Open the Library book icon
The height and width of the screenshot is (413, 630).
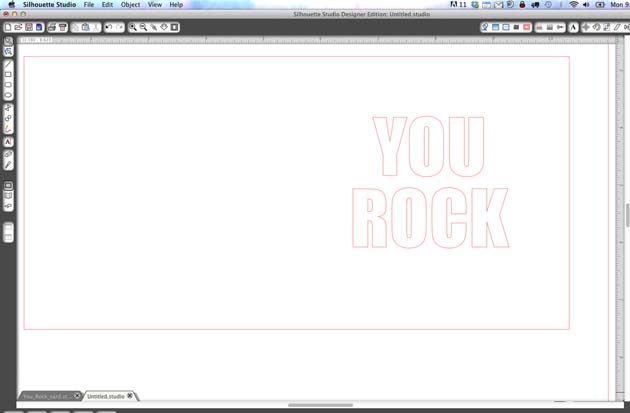tap(8, 196)
